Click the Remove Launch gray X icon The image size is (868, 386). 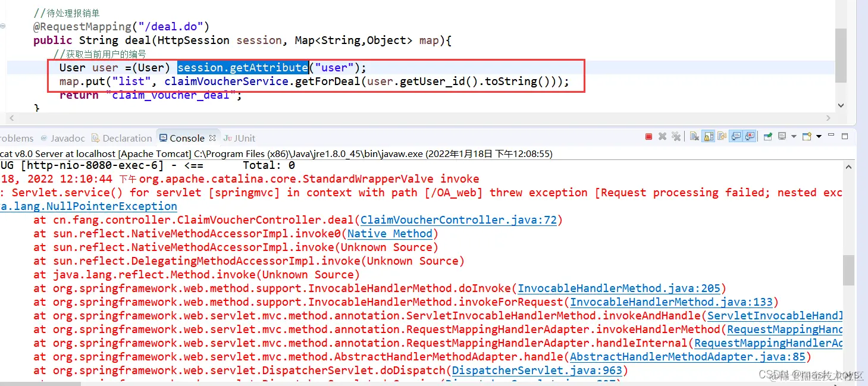pos(662,137)
